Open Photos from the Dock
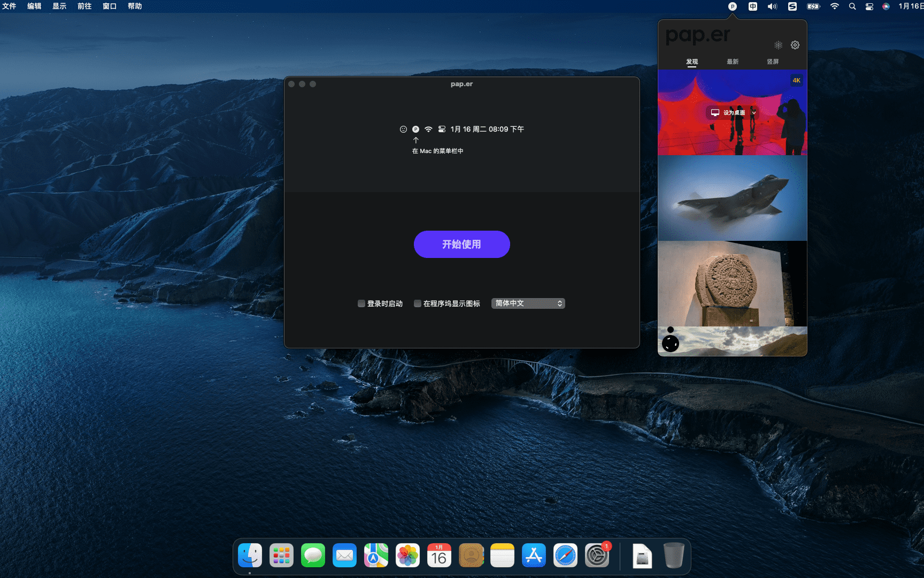Image resolution: width=924 pixels, height=578 pixels. pyautogui.click(x=407, y=556)
